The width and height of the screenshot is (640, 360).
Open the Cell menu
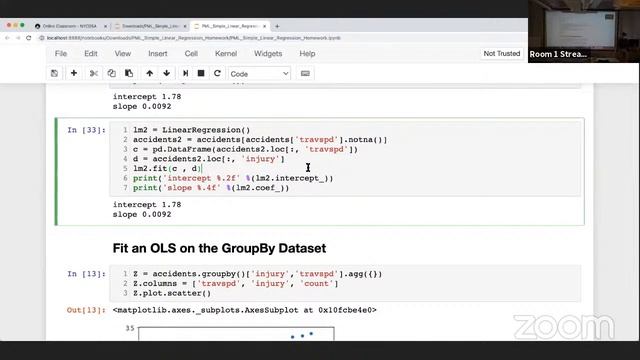(191, 53)
